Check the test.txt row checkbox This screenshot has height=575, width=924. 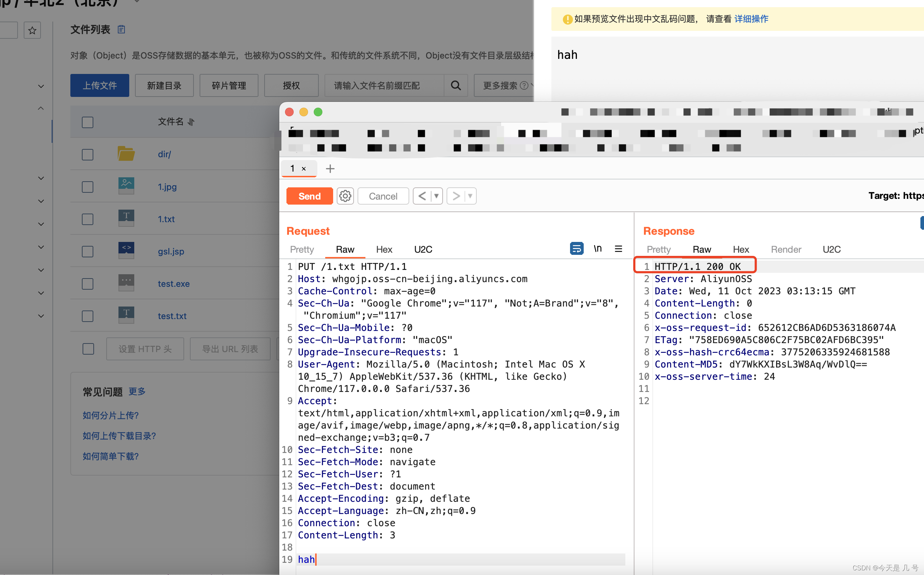pos(88,316)
